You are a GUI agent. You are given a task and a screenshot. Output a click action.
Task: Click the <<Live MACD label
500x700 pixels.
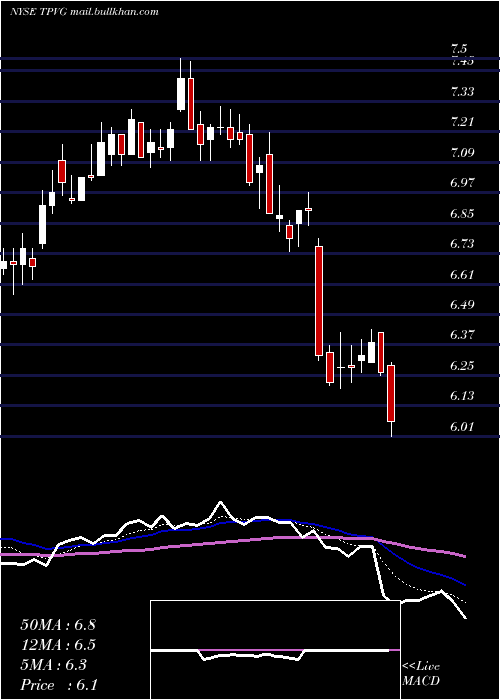[x=421, y=673]
